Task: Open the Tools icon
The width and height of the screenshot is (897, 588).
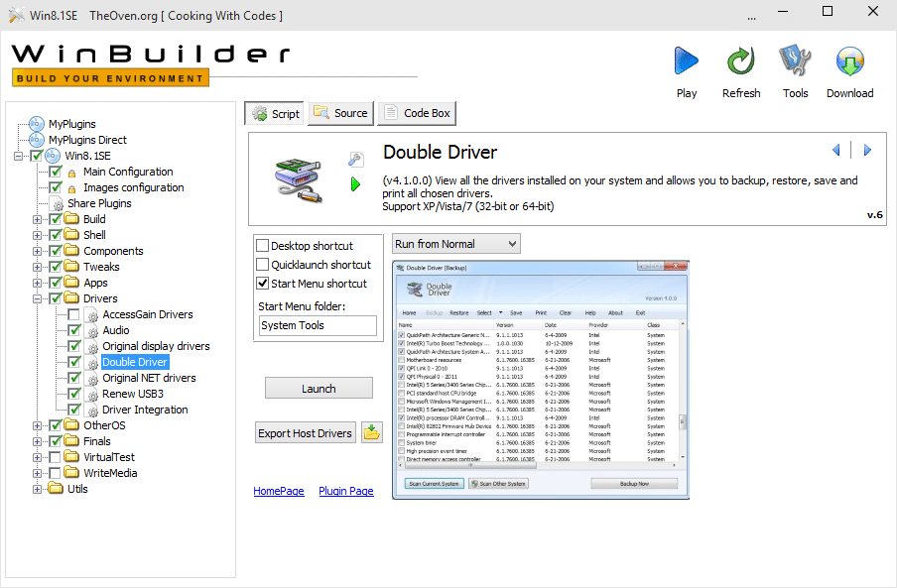Action: pyautogui.click(x=795, y=61)
